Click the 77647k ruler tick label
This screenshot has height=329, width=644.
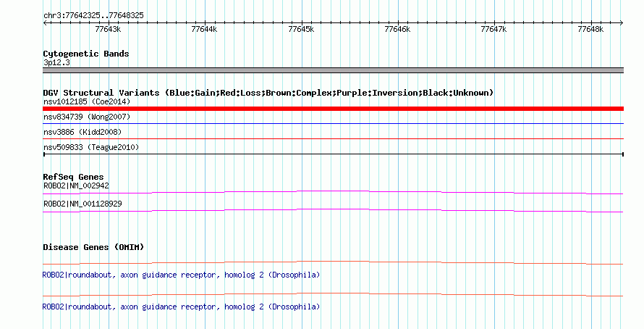point(493,29)
